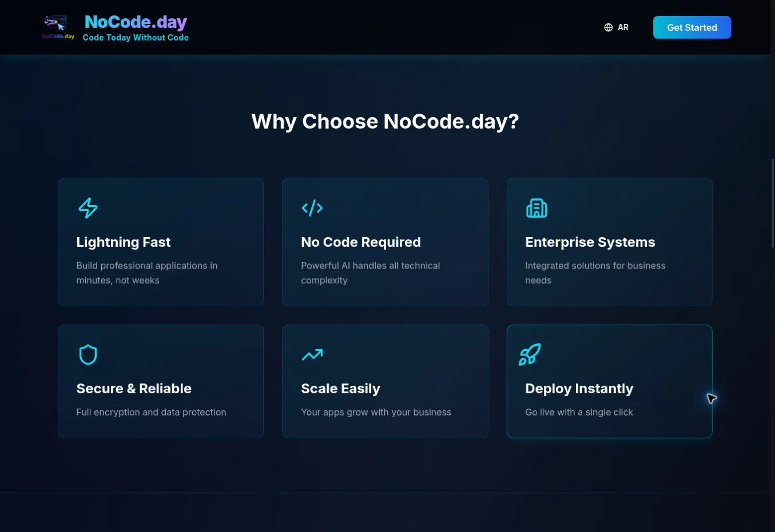Click 'Full encryption and data protection' text

pyautogui.click(x=152, y=413)
